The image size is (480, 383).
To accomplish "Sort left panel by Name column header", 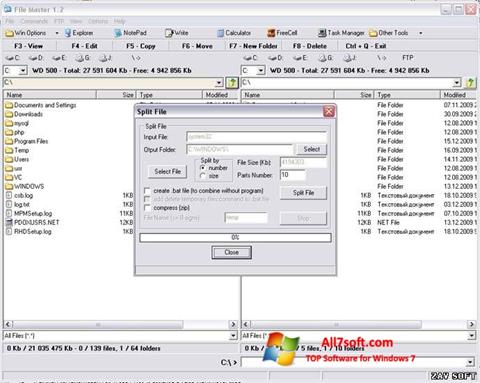I will 50,95.
